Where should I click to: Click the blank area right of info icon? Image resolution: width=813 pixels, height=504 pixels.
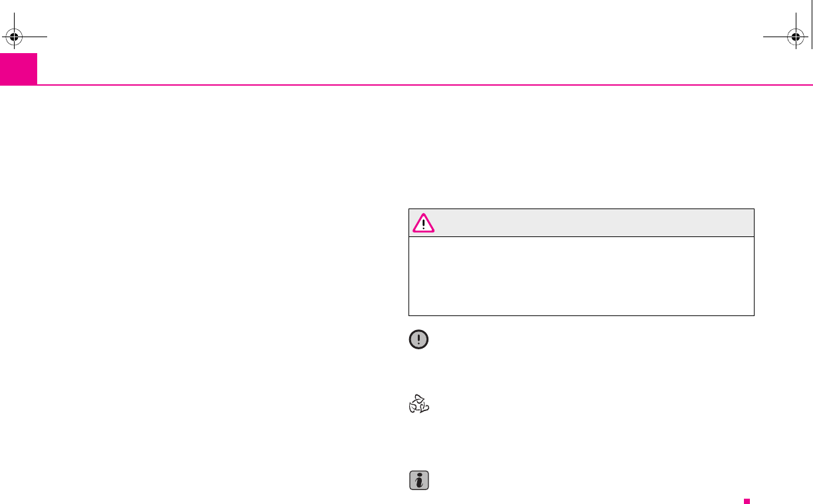coord(592,480)
